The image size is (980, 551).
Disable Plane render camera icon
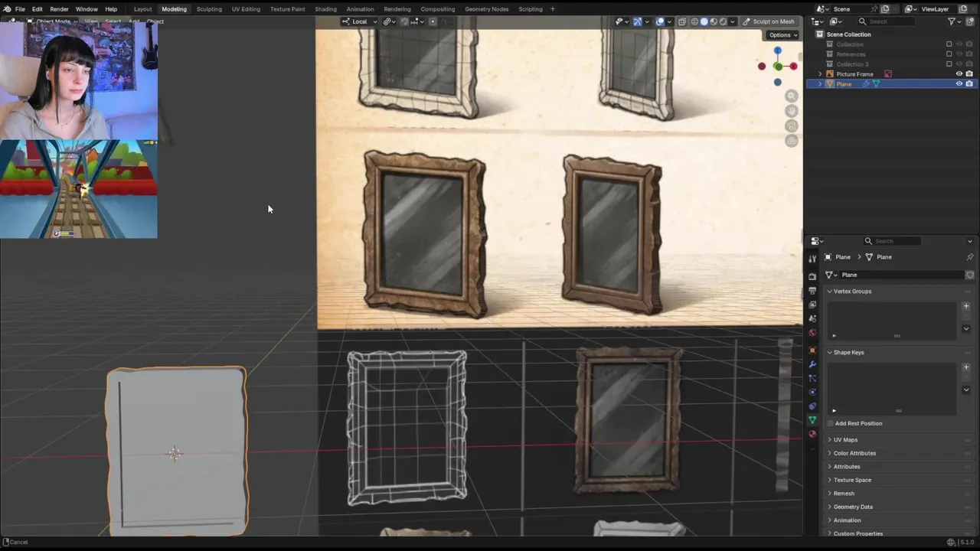tap(969, 83)
